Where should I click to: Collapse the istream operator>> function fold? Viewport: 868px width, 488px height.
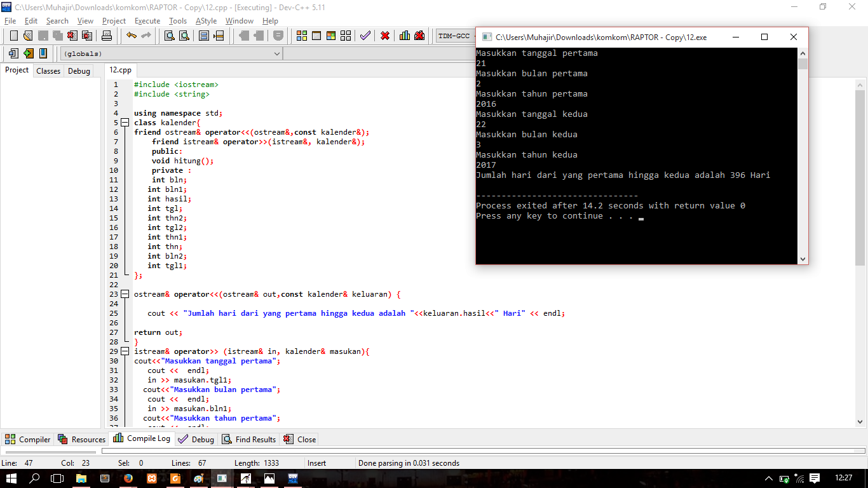pyautogui.click(x=125, y=351)
